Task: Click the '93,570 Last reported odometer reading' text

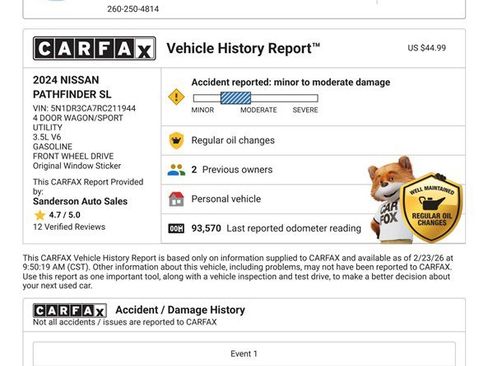Action: coord(276,228)
